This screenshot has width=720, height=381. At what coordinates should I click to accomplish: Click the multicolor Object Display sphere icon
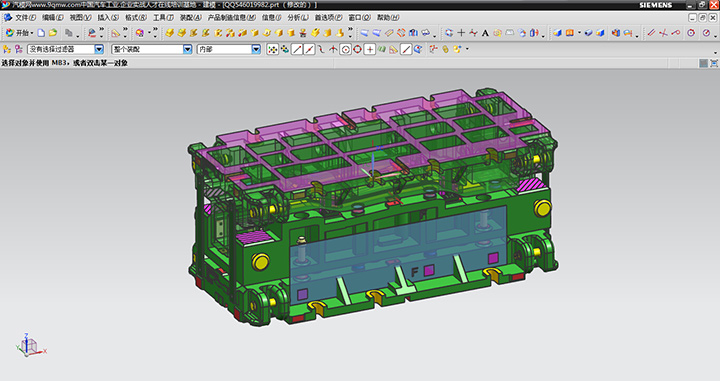[140, 33]
